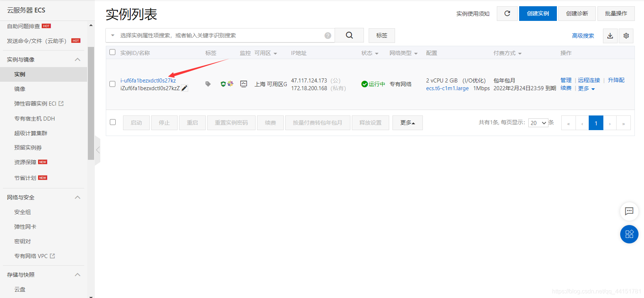Tick the bottom batch-action bar checkbox
Image resolution: width=644 pixels, height=298 pixels.
(x=113, y=122)
